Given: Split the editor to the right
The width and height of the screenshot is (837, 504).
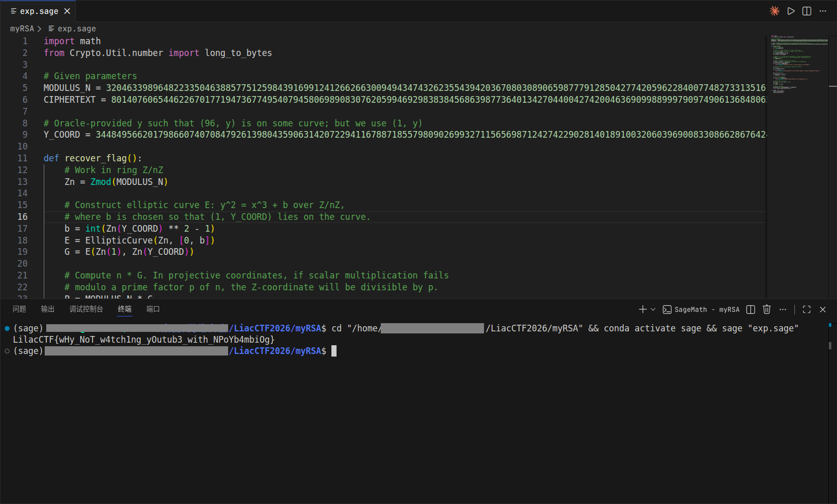Looking at the screenshot, I should pos(807,11).
